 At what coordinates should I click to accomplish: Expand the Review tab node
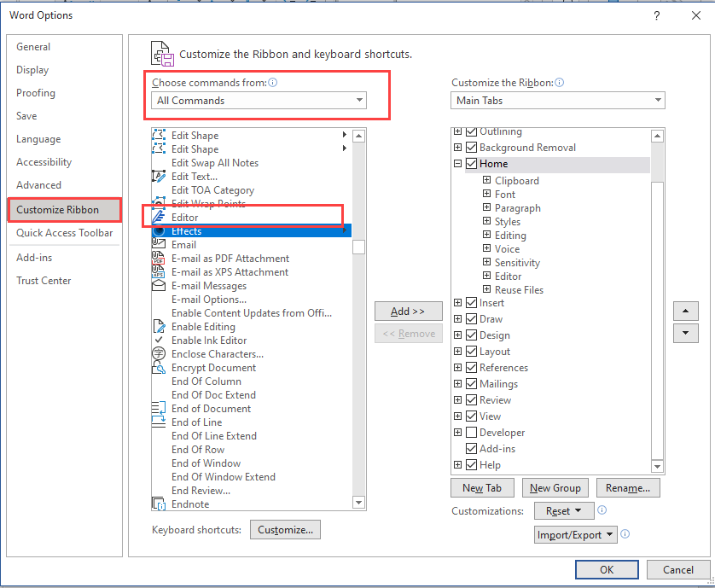coord(458,399)
